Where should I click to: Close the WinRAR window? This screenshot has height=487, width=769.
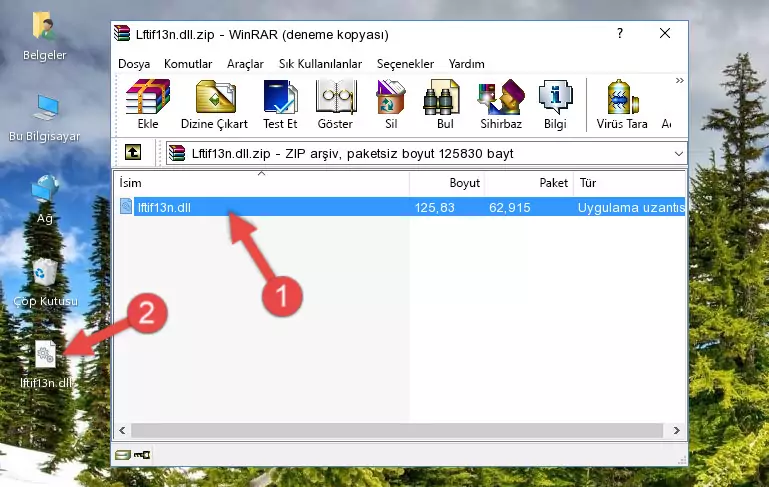click(665, 33)
